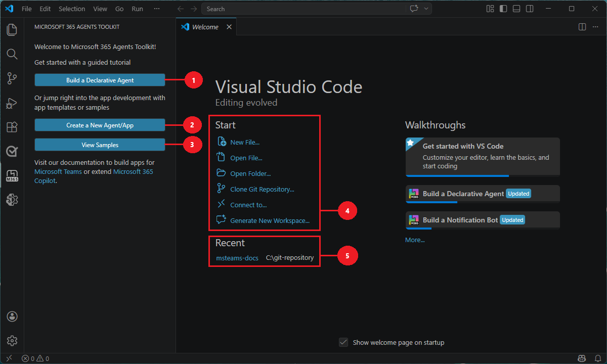Open recent folder msteams-docs
Viewport: 607px width, 364px height.
point(237,258)
